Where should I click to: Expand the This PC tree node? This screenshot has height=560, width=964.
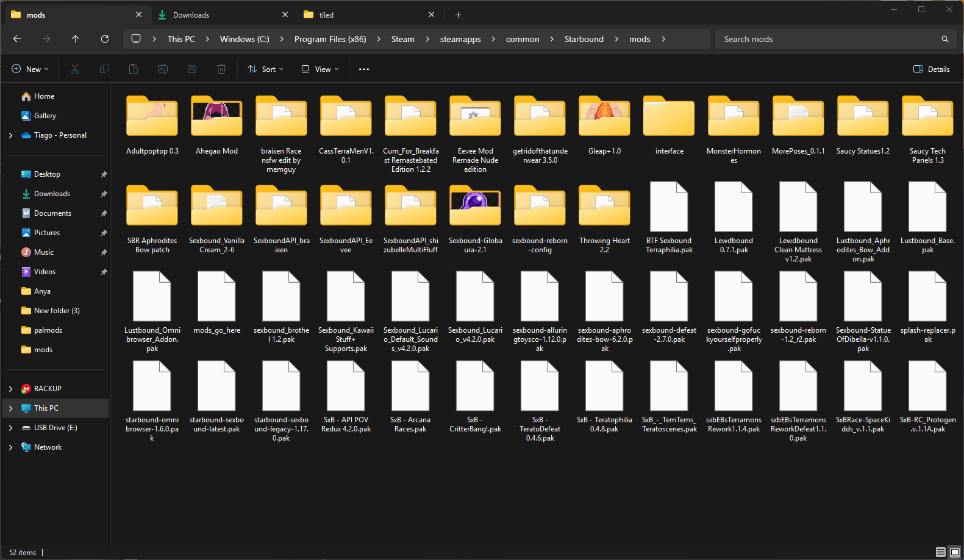tap(10, 408)
